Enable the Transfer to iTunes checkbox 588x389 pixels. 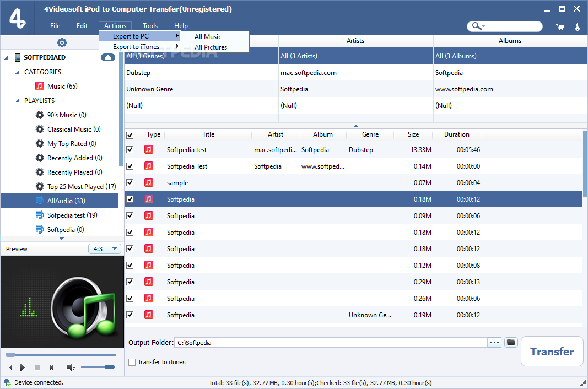tap(132, 362)
